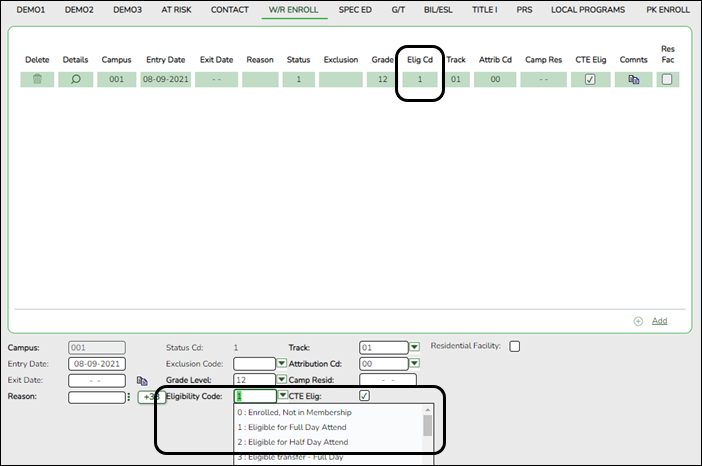Open the BIL/ESL tab
Viewport: 702px width, 466px height.
(x=438, y=10)
